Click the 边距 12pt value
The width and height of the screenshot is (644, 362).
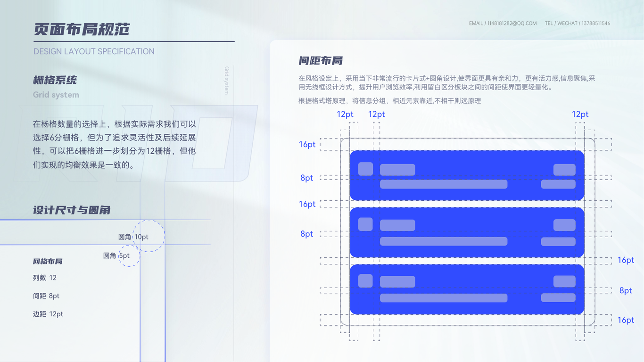pos(48,314)
